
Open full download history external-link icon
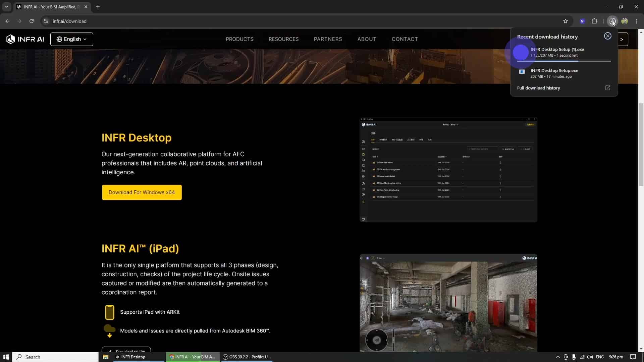click(x=607, y=88)
